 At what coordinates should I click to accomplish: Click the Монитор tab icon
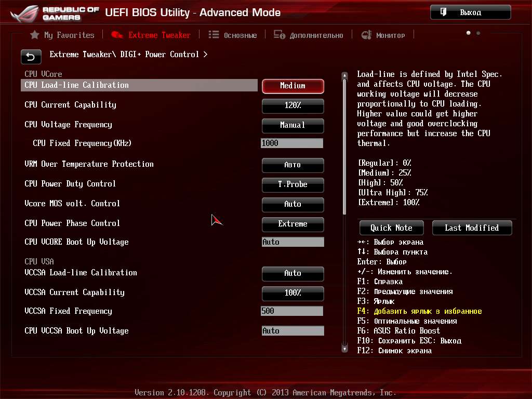pos(366,35)
